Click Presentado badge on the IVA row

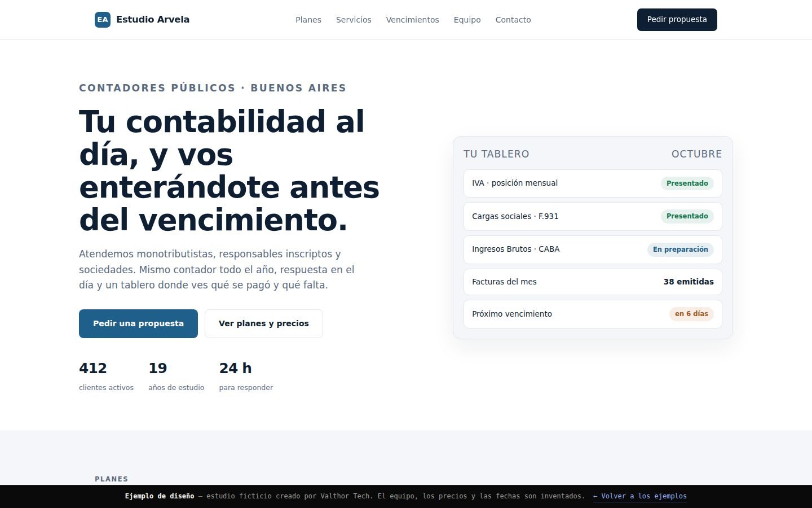click(x=687, y=183)
